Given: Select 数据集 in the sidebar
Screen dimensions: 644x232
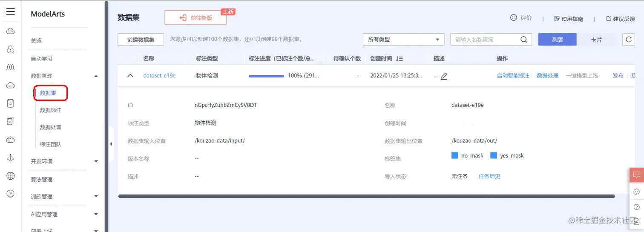Looking at the screenshot, I should (x=48, y=93).
